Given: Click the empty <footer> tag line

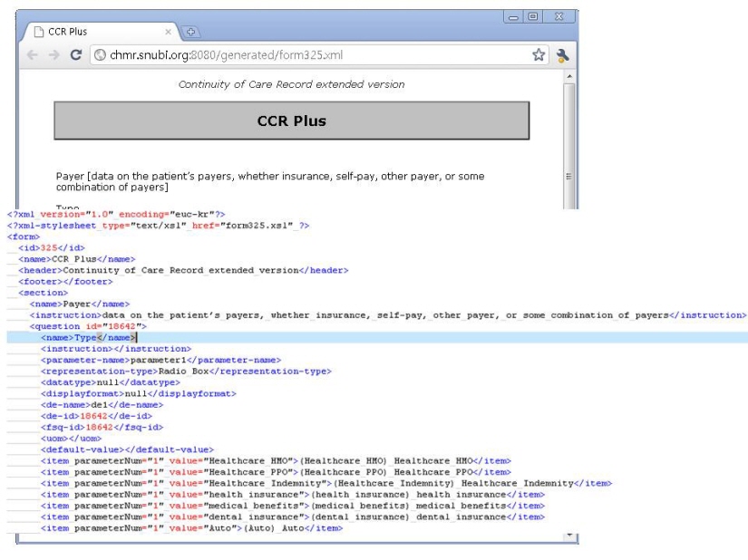Looking at the screenshot, I should click(65, 282).
